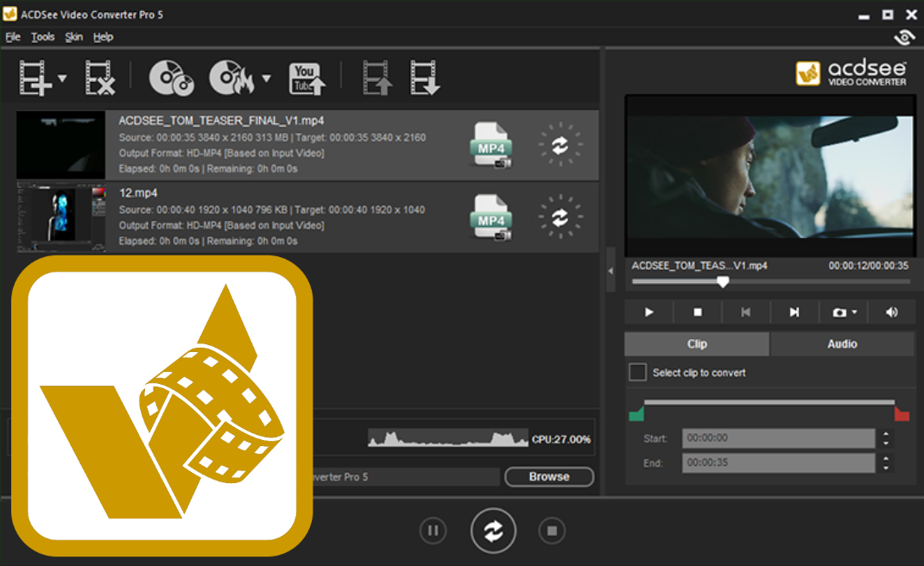Click the red clip end marker

(x=902, y=413)
